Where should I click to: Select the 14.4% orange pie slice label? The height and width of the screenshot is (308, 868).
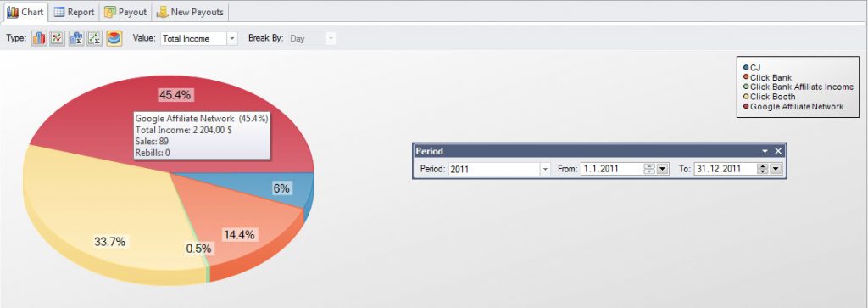click(239, 235)
